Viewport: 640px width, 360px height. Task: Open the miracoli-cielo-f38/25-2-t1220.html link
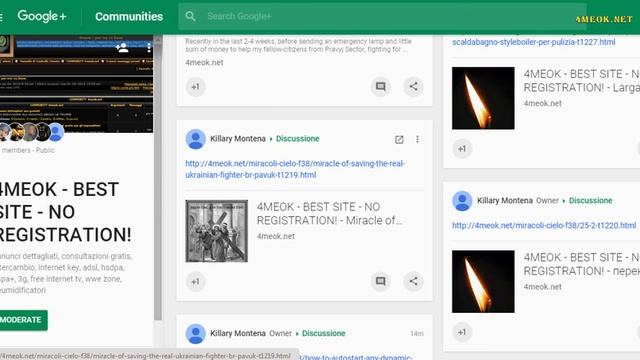[x=544, y=225]
